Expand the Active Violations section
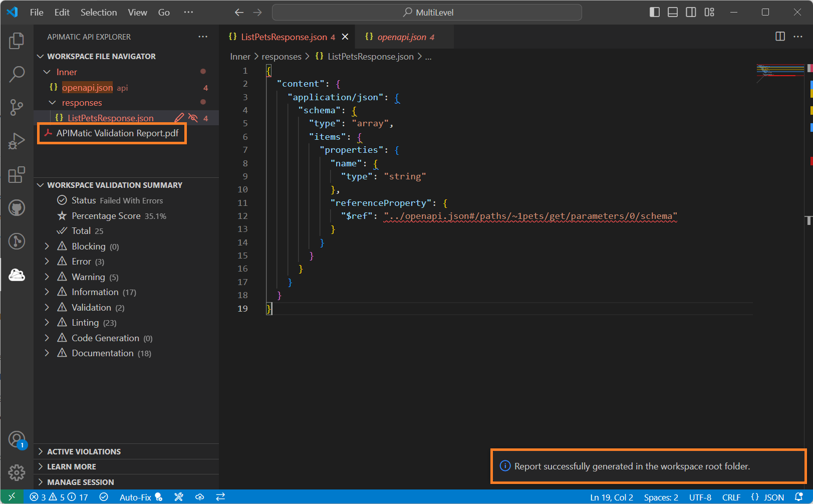This screenshot has height=504, width=813. (126, 452)
